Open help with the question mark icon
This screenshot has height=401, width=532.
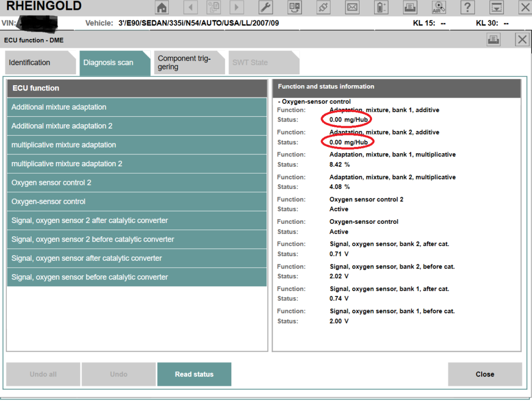click(x=468, y=7)
